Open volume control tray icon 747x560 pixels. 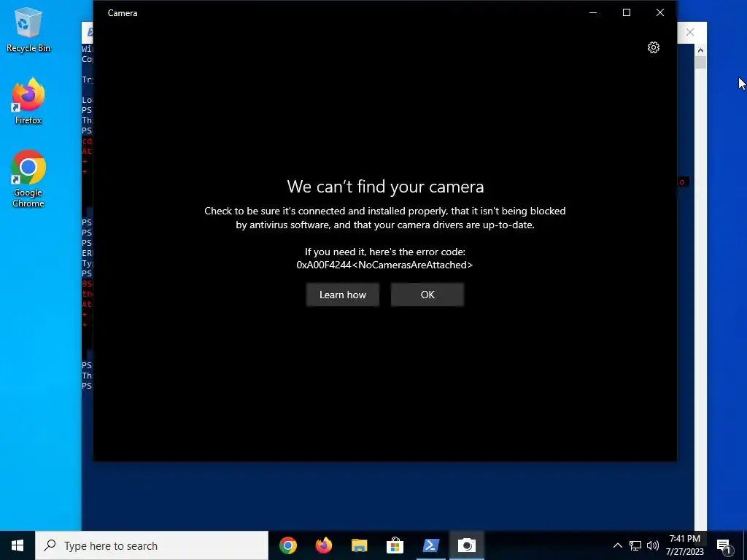tap(653, 545)
